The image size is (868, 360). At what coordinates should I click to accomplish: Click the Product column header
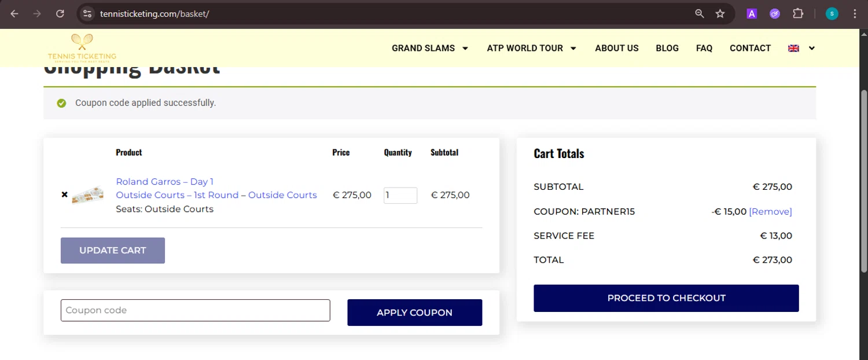(x=129, y=152)
